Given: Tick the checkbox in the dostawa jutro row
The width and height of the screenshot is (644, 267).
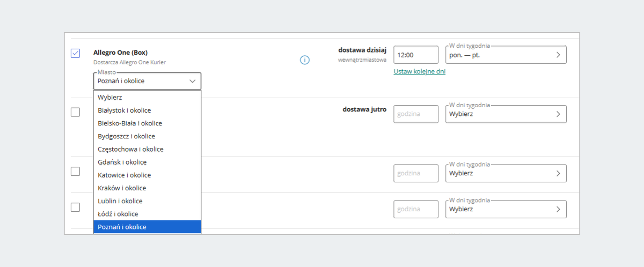Looking at the screenshot, I should tap(75, 112).
